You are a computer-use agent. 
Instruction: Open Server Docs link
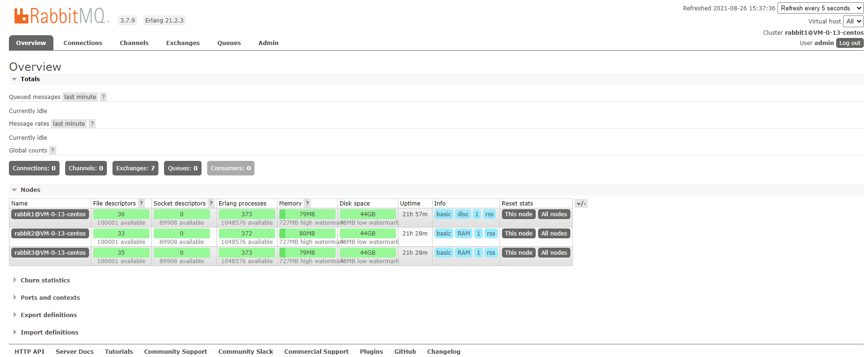75,352
